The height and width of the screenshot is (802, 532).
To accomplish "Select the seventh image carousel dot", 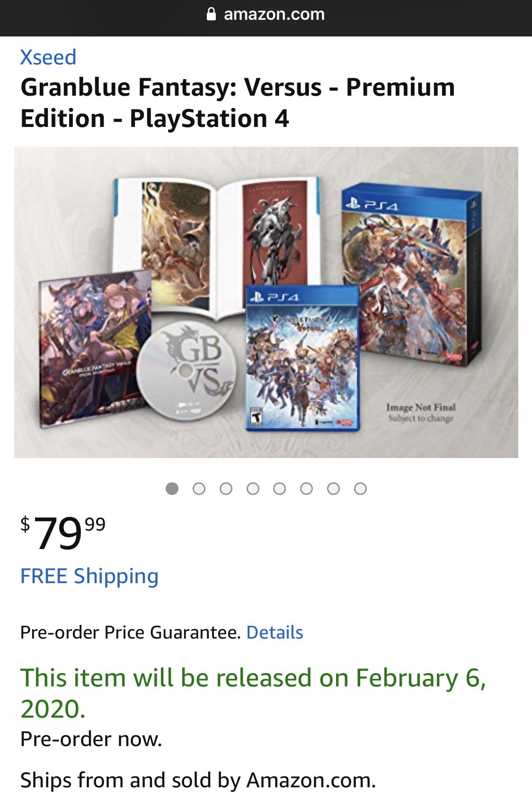I will coord(334,488).
